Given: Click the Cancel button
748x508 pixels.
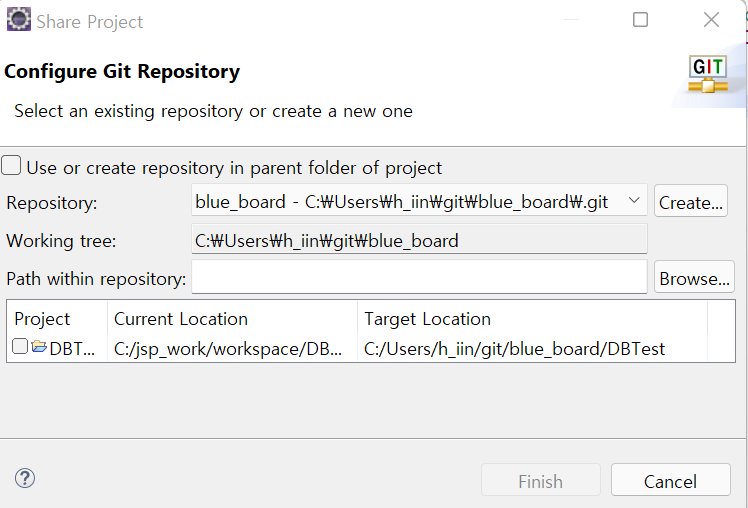Looking at the screenshot, I should point(670,480).
